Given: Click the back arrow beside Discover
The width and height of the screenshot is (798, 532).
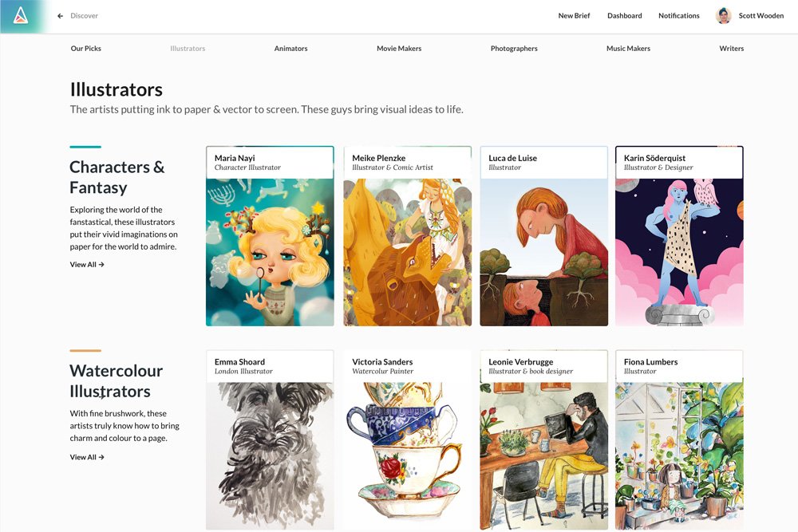Looking at the screenshot, I should (x=60, y=16).
